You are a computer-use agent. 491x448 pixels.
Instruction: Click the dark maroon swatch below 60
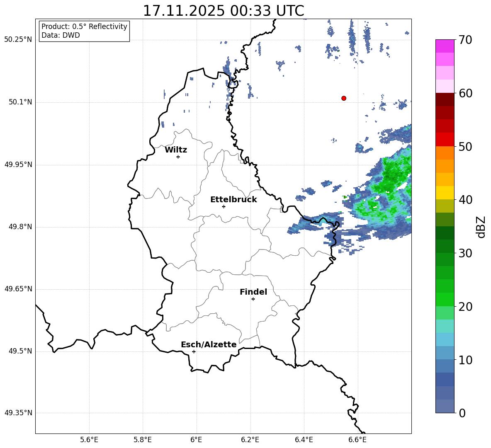pos(445,99)
